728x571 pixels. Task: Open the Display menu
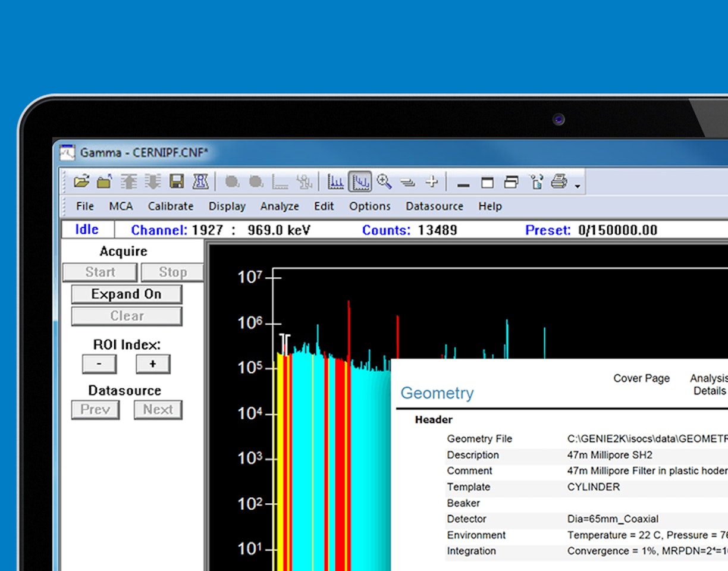pyautogui.click(x=227, y=206)
